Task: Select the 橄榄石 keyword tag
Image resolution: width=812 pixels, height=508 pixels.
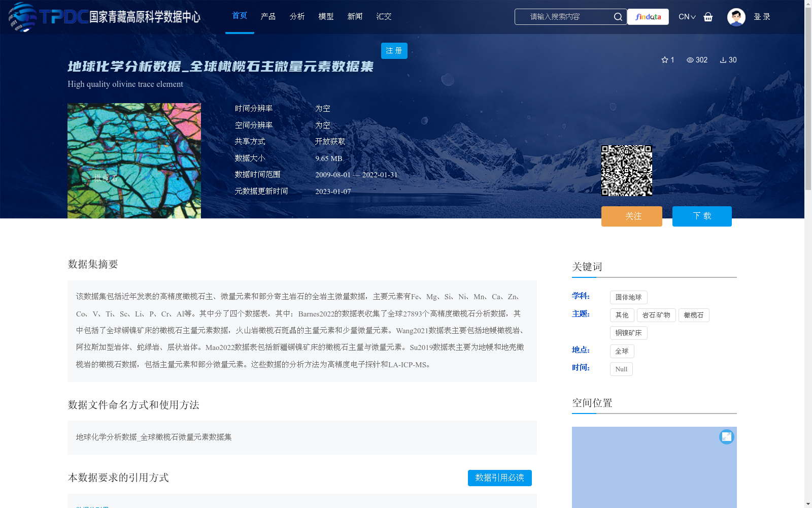Action: pos(694,315)
